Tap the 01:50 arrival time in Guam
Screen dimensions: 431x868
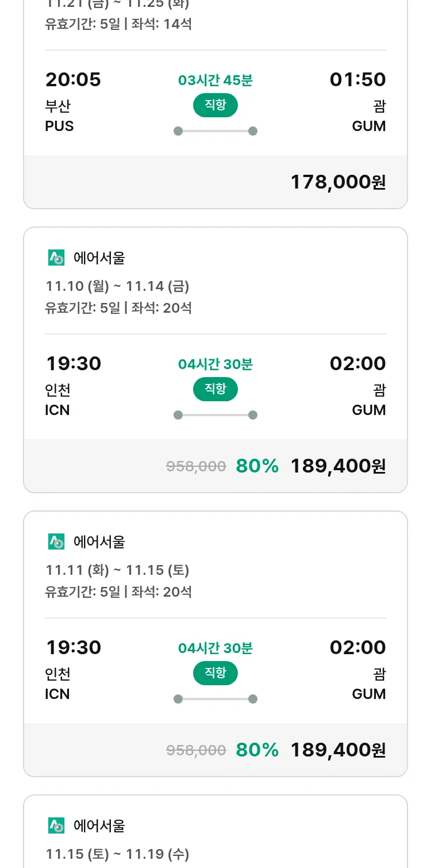[x=357, y=79]
